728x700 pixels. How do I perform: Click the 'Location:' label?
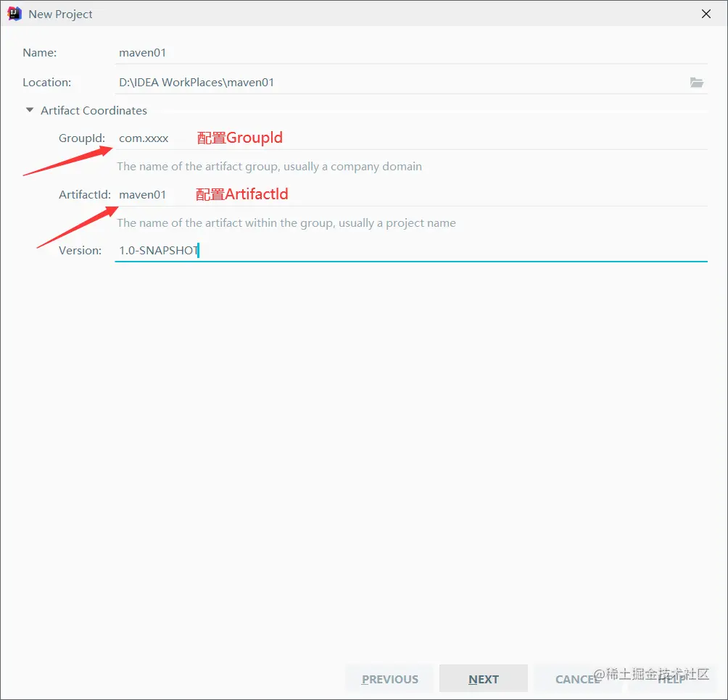47,83
